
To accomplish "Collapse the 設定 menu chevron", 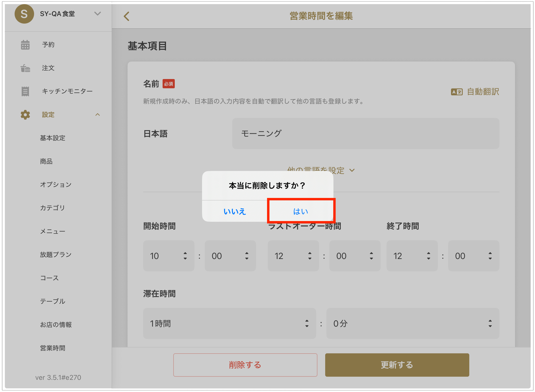I will pyautogui.click(x=98, y=115).
